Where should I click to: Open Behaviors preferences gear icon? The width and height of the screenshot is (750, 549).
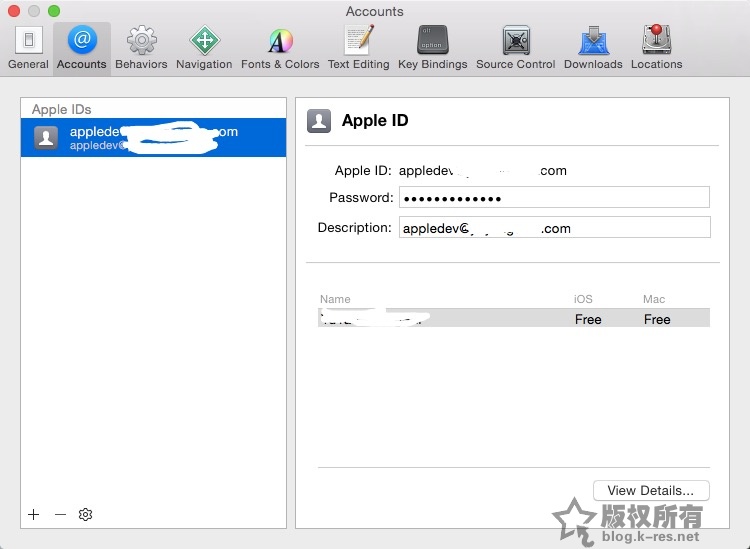(141, 48)
